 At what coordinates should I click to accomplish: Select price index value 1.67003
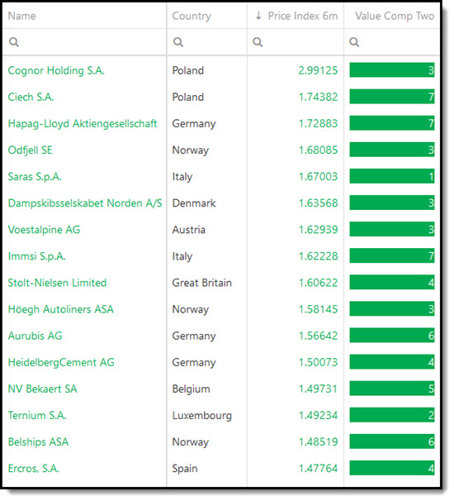318,177
